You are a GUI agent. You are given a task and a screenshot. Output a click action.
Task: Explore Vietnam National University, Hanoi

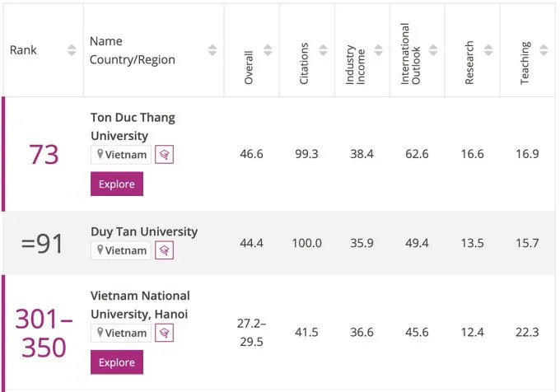pyautogui.click(x=117, y=362)
